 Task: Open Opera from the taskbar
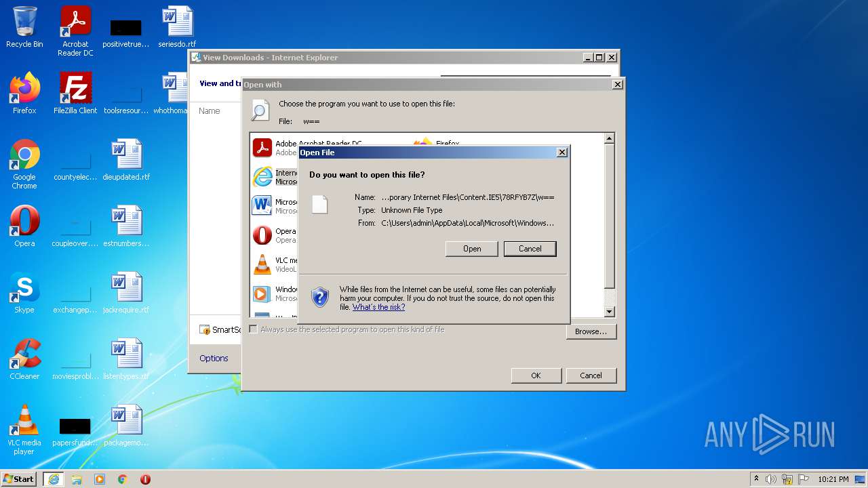point(145,479)
